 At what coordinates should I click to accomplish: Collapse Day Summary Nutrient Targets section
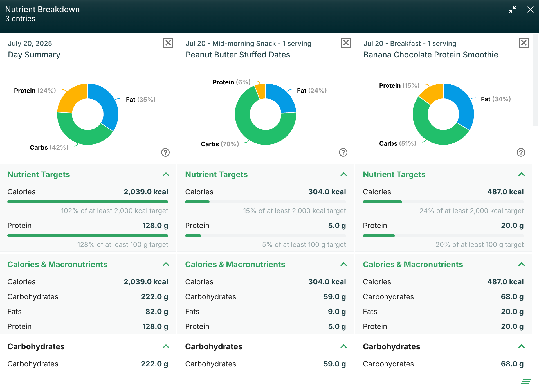click(166, 174)
